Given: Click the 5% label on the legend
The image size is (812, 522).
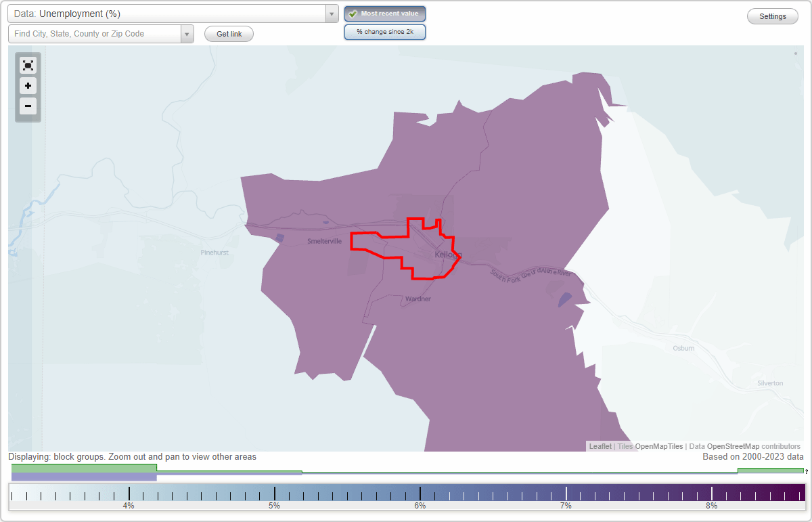Looking at the screenshot, I should click(x=274, y=506).
